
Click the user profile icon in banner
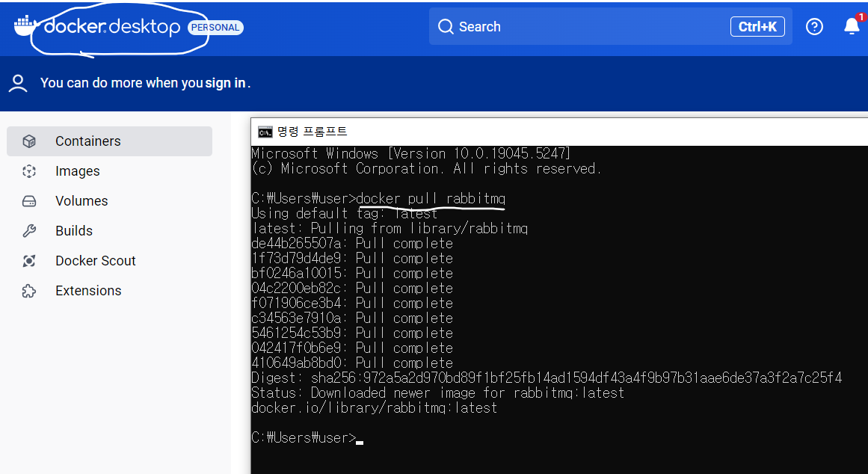[x=18, y=84]
